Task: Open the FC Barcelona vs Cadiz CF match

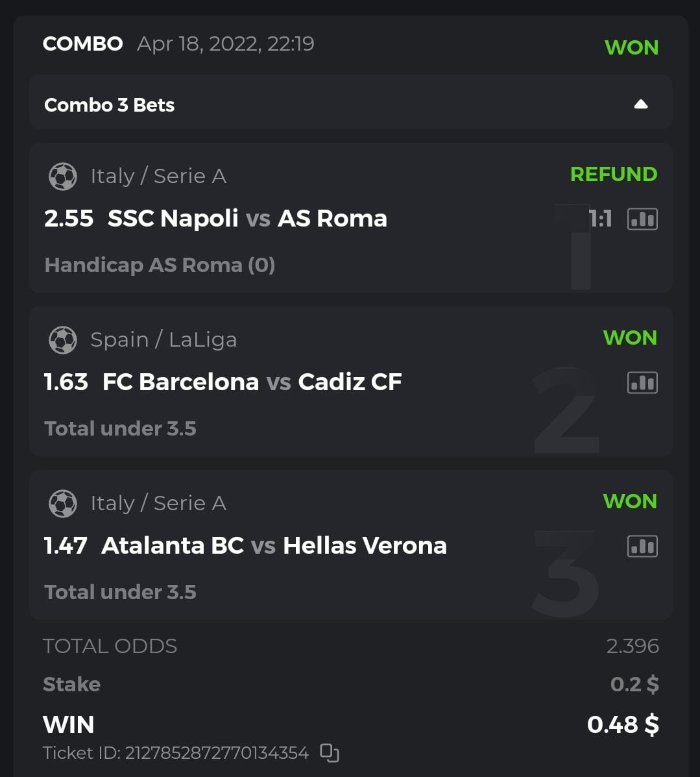Action: pos(252,382)
